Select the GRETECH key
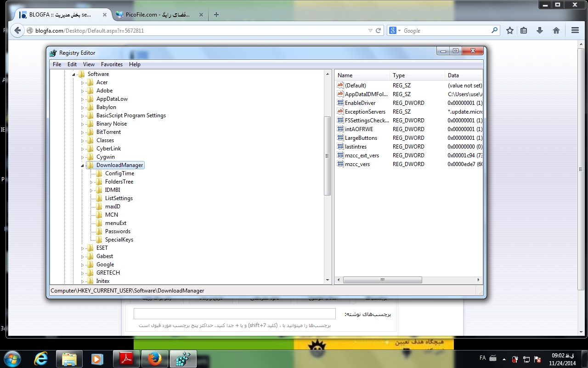The image size is (588, 368). (108, 273)
